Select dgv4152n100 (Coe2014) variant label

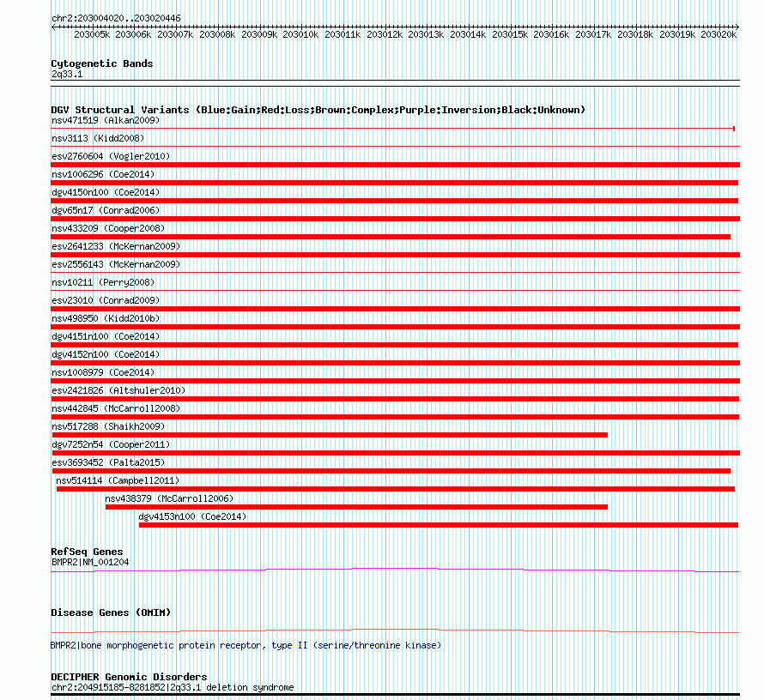(106, 354)
